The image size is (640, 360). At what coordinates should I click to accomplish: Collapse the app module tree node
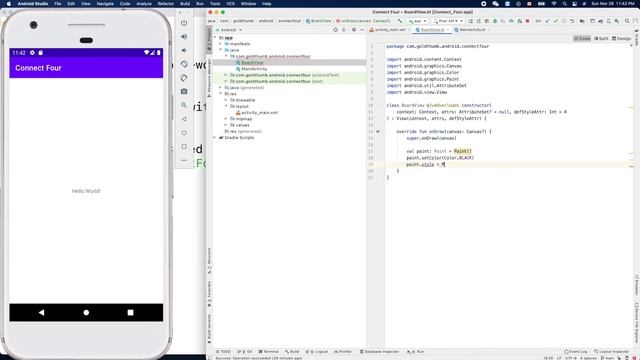pyautogui.click(x=216, y=38)
